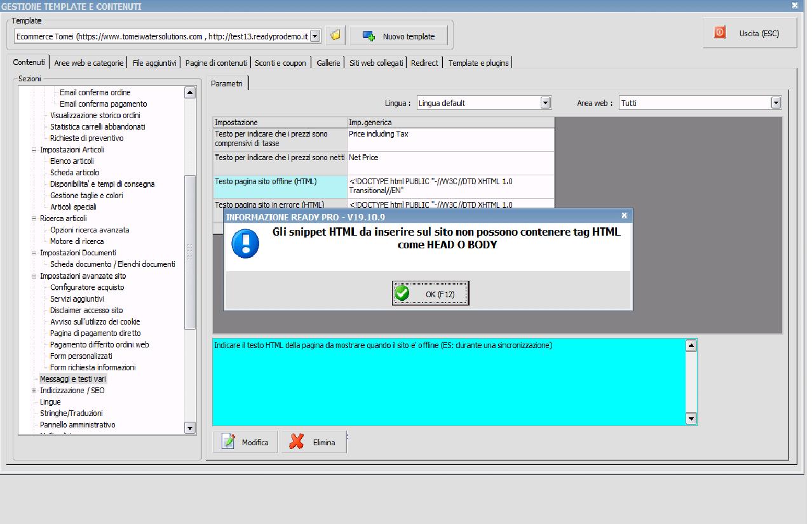Image resolution: width=812 pixels, height=524 pixels.
Task: Confirm the dialog with OK (F12)
Action: [430, 294]
